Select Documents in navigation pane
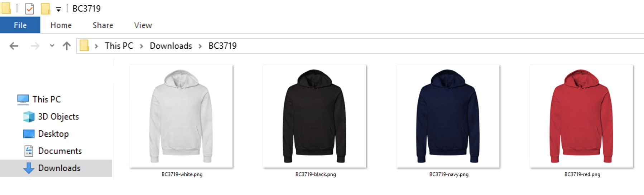644x195 pixels. (x=60, y=151)
